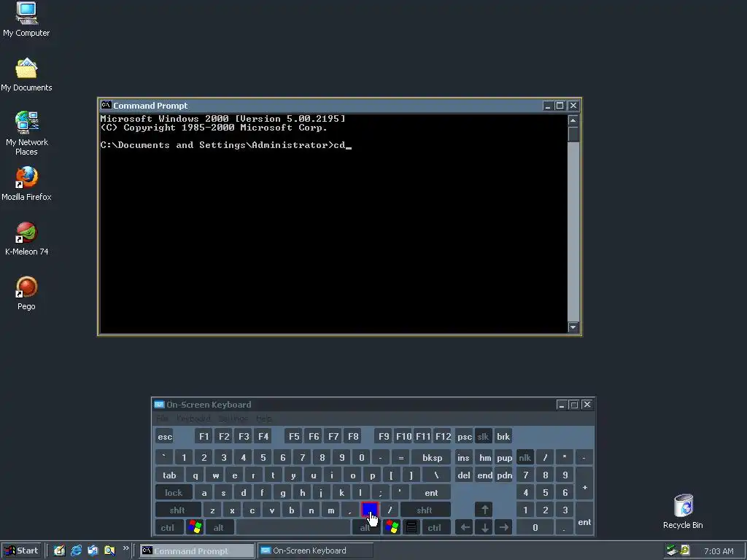Viewport: 747px width, 560px height.
Task: Click the application menu key on keyboard
Action: click(x=411, y=528)
